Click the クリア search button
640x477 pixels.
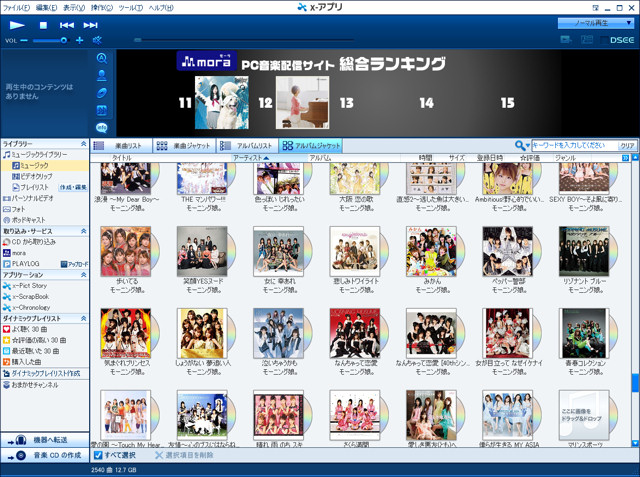[x=627, y=146]
